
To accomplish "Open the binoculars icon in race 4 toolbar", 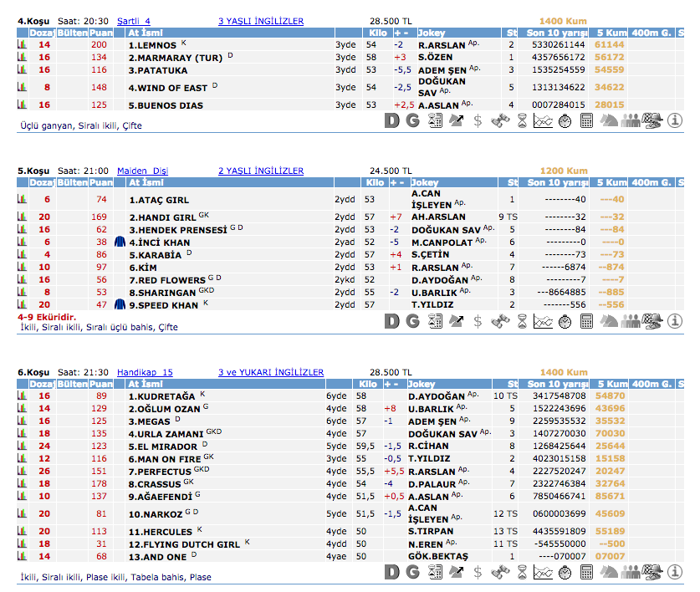I will tap(499, 121).
